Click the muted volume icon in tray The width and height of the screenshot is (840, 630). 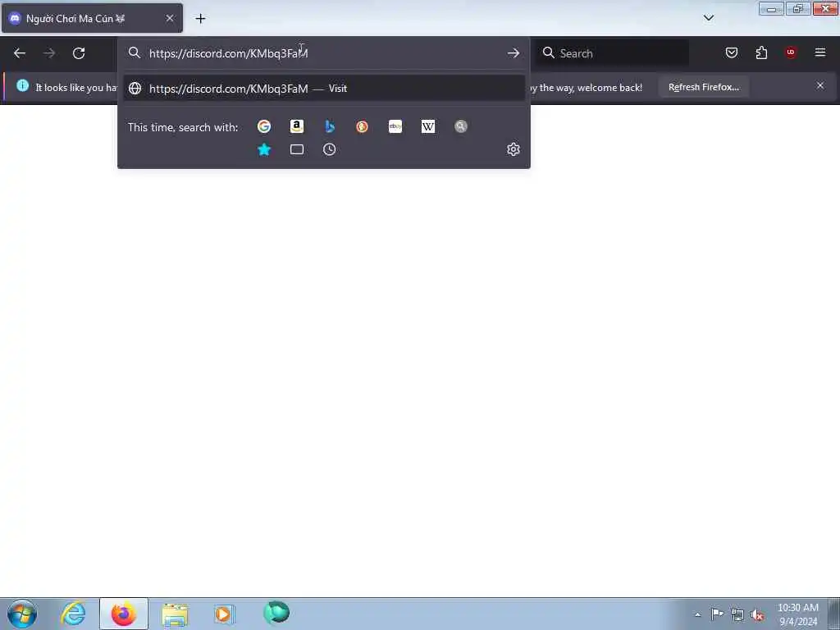pos(757,614)
